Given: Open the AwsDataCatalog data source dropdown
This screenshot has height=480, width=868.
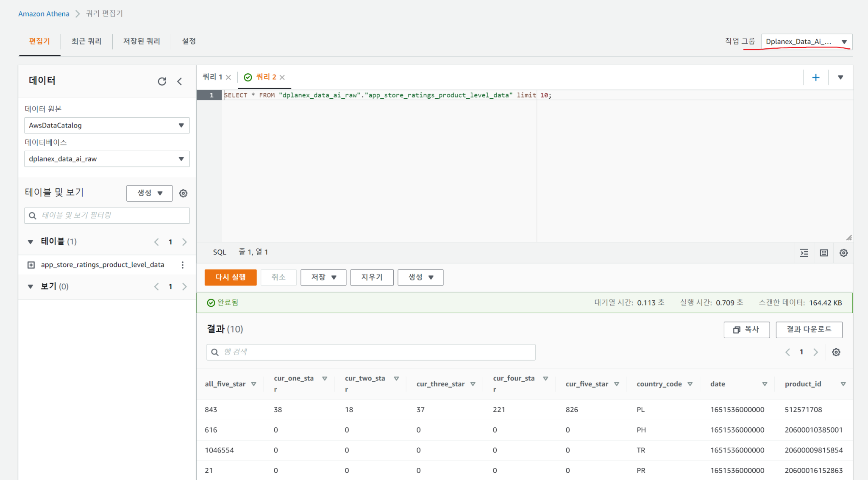Looking at the screenshot, I should [x=107, y=125].
